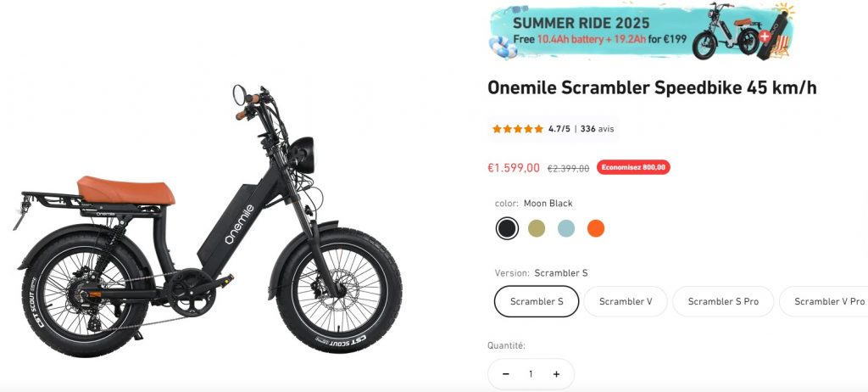Pick the Scrambler V Pro version
Screen dimensions: 868x392
tap(825, 301)
